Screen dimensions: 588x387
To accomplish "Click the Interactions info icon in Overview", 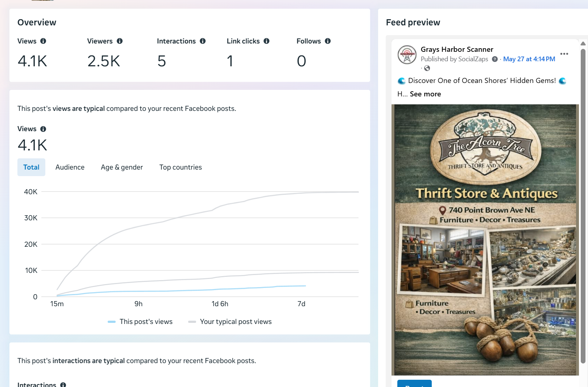I will (203, 41).
